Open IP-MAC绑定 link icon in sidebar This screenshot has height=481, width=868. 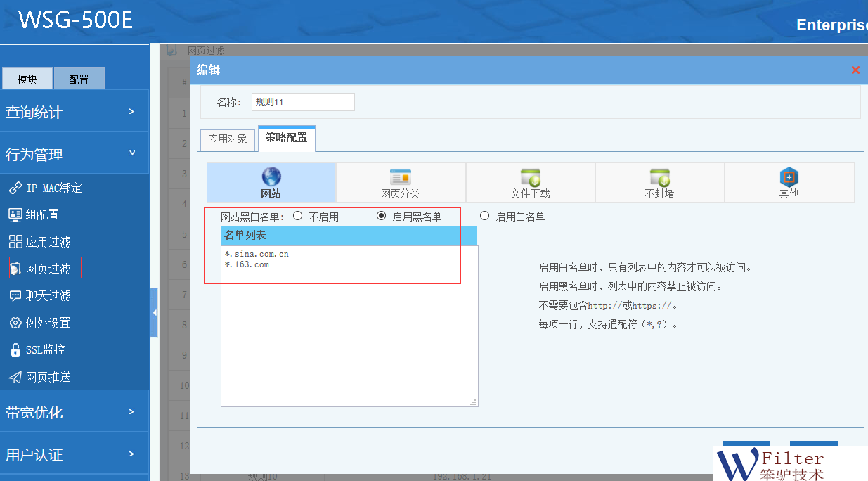[15, 188]
